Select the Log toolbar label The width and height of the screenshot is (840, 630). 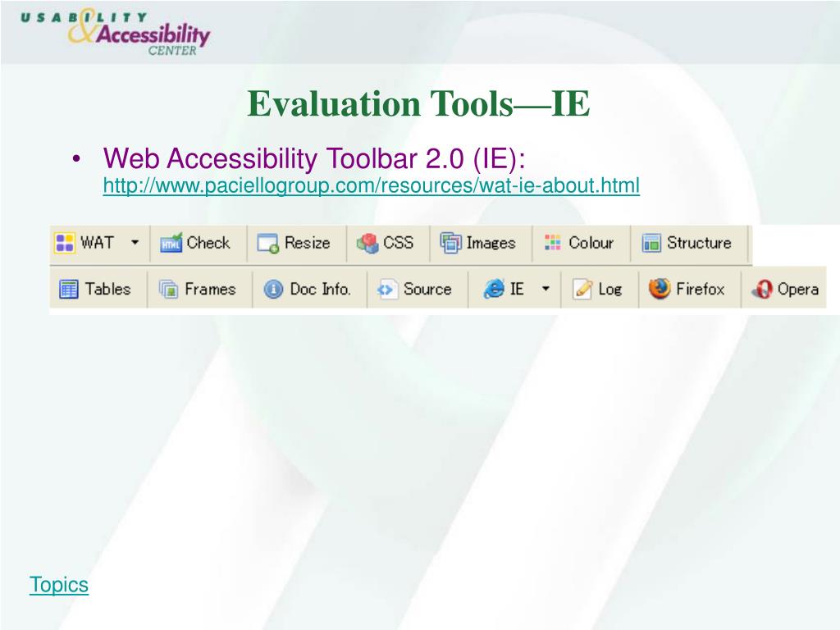[x=609, y=290]
